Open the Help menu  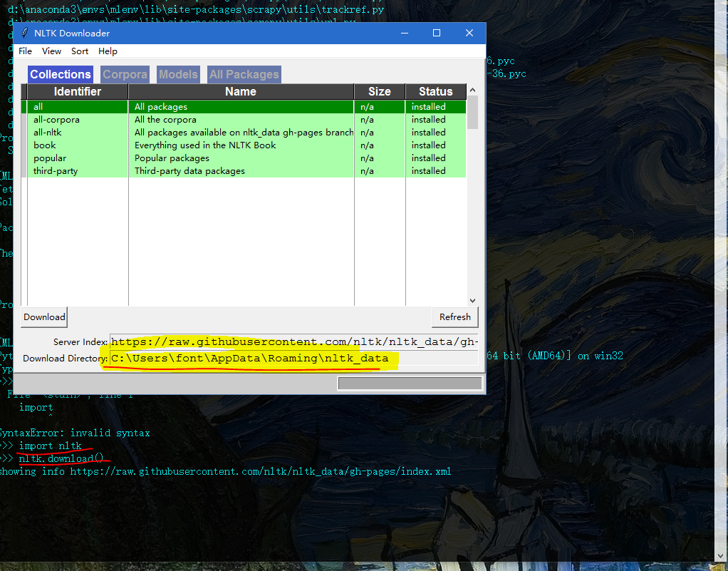(108, 51)
